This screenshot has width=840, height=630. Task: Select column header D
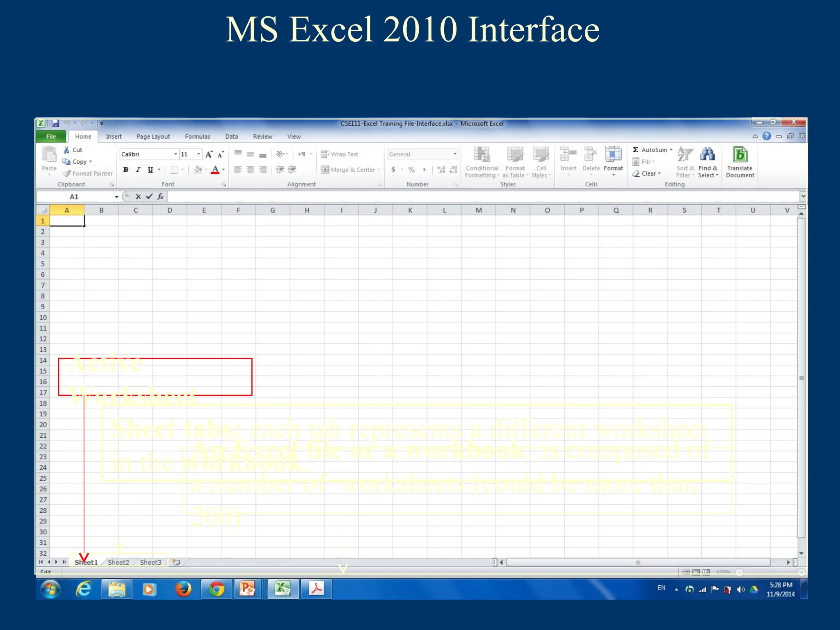click(169, 210)
